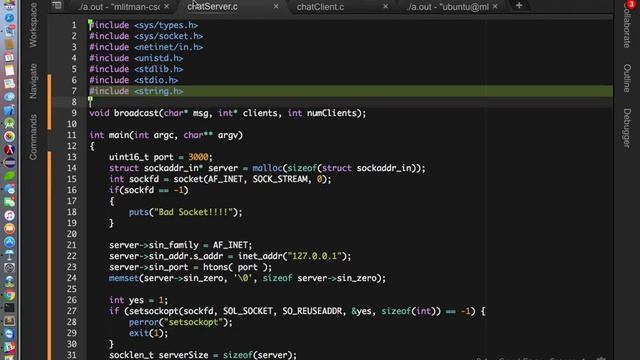Click gutter line number 9
Screen dimensions: 640x360
coord(74,113)
